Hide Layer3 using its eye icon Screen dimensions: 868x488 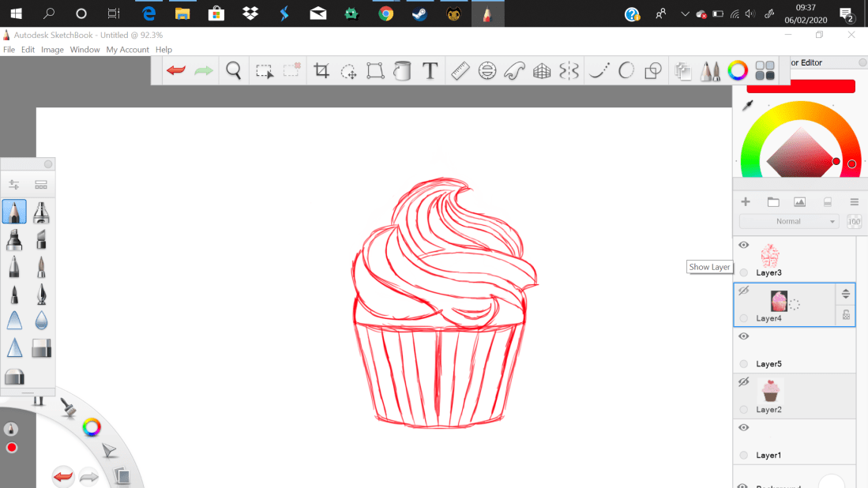tap(743, 246)
